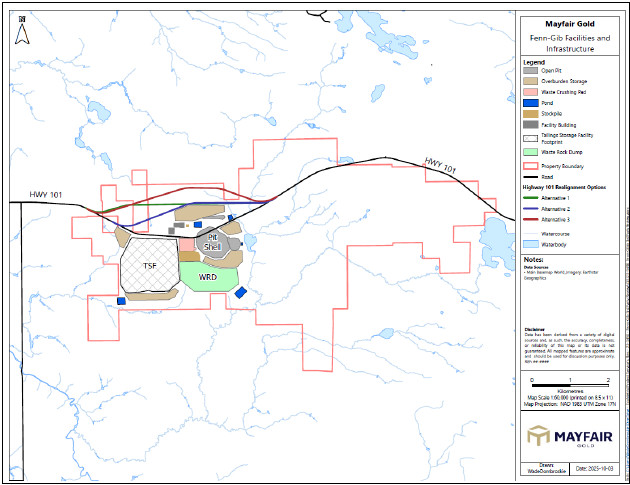This screenshot has height=485, width=630.
Task: Click the Waste Rock Dump green legend swatch
Action: (530, 152)
